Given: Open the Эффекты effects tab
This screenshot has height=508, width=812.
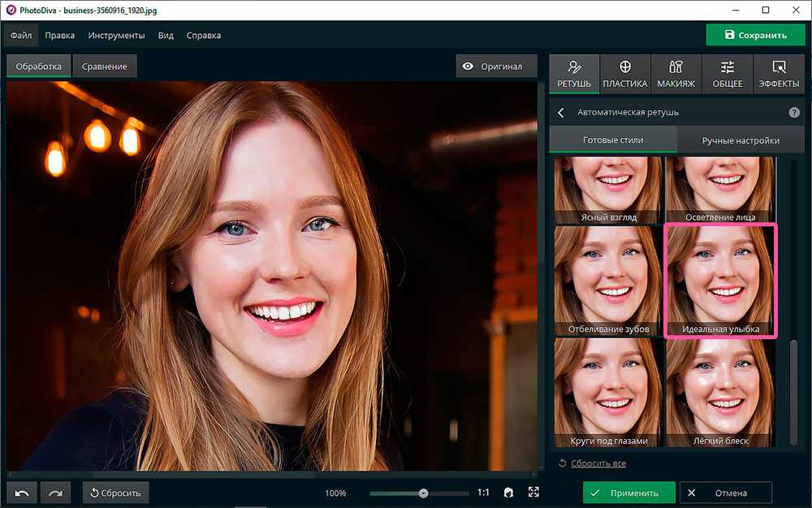Looking at the screenshot, I should pyautogui.click(x=779, y=74).
